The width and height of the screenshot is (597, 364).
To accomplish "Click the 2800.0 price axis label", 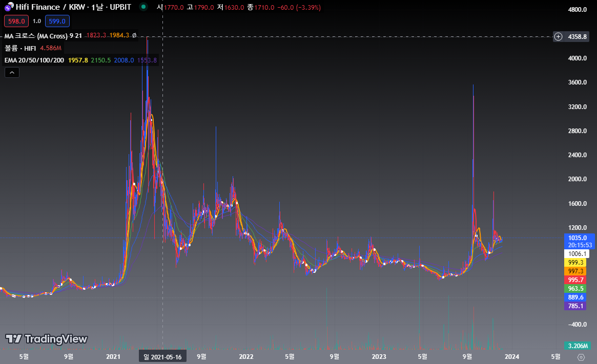I will tap(577, 131).
